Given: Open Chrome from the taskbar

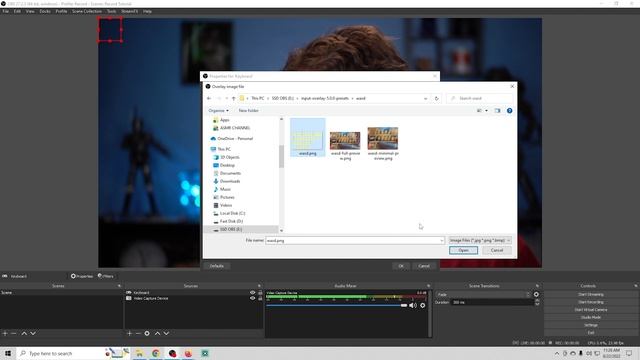Looking at the screenshot, I should point(156,353).
